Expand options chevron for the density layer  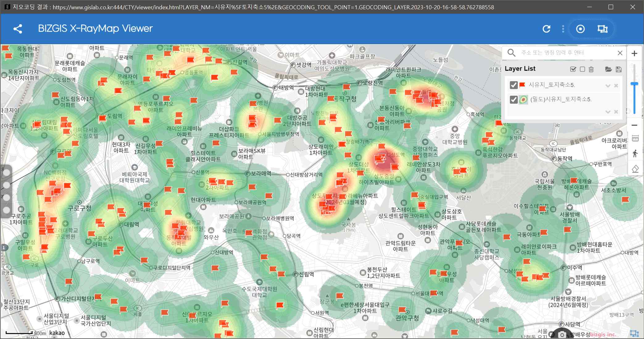coord(608,112)
